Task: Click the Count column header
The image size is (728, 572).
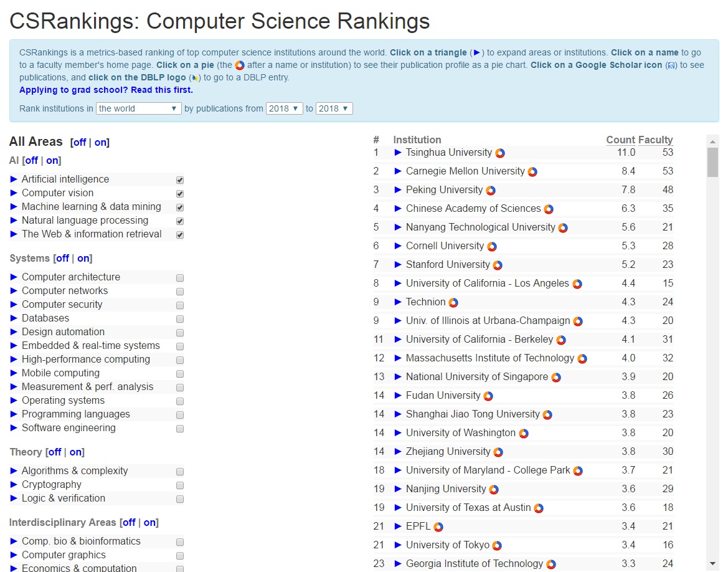Action: (x=620, y=140)
